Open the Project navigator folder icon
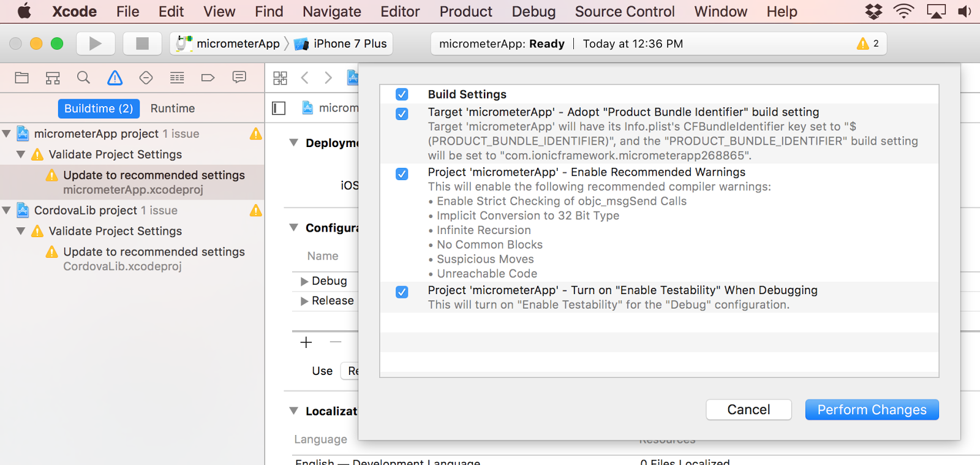980x465 pixels. [x=22, y=78]
